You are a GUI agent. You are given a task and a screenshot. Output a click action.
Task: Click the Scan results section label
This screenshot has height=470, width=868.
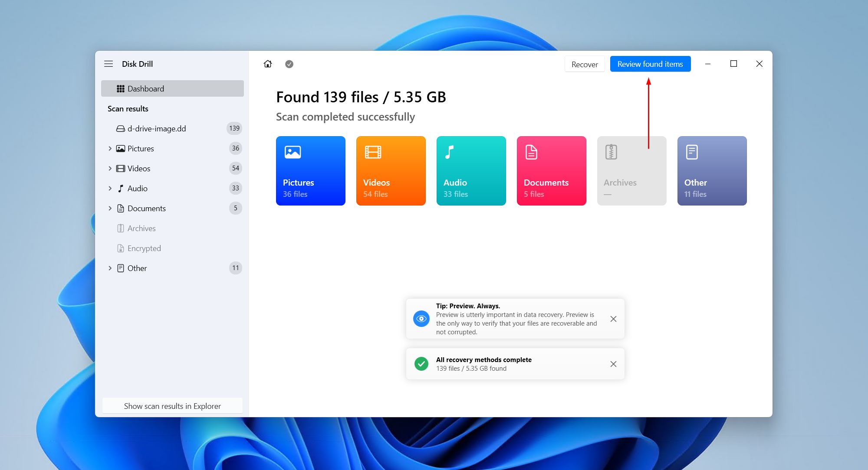128,109
